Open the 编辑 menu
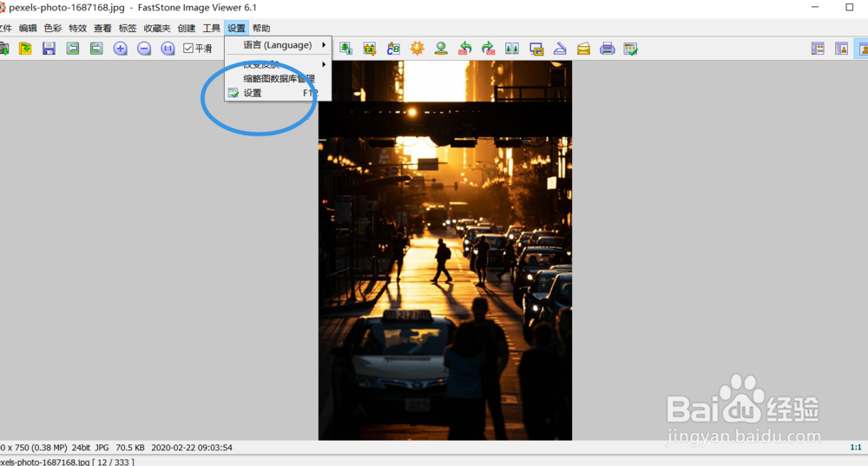 [x=28, y=29]
